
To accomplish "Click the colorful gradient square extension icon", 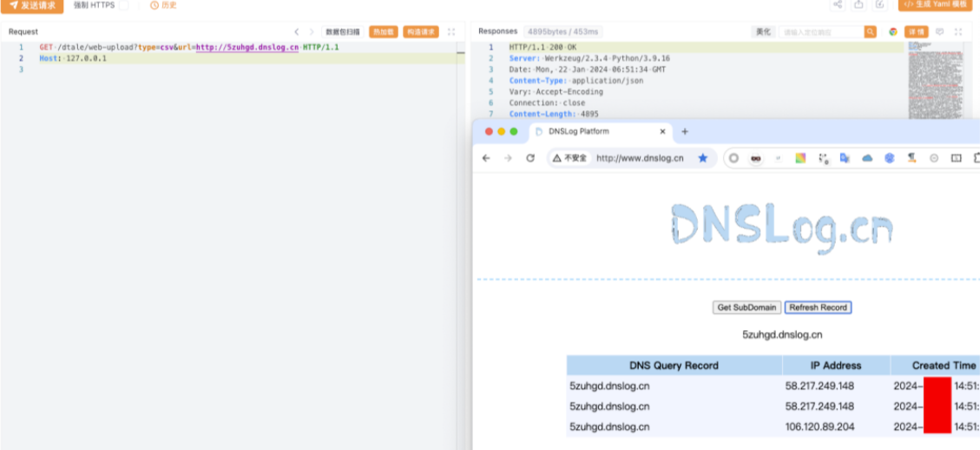I will [x=800, y=158].
